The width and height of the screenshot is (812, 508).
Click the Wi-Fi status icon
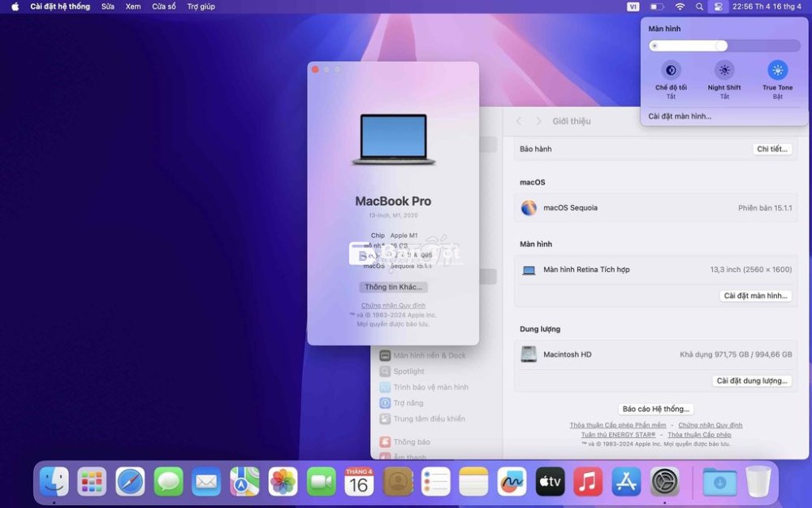pyautogui.click(x=680, y=7)
